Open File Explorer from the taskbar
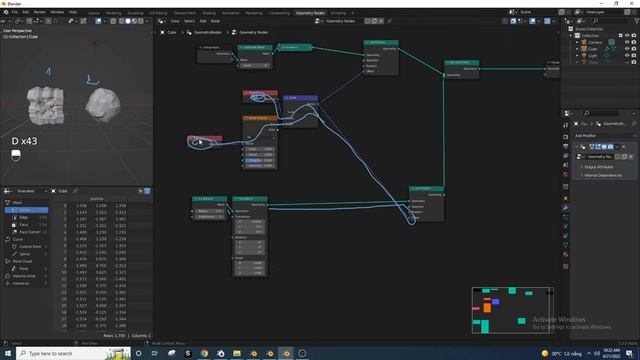The height and width of the screenshot is (360, 640). click(237, 353)
